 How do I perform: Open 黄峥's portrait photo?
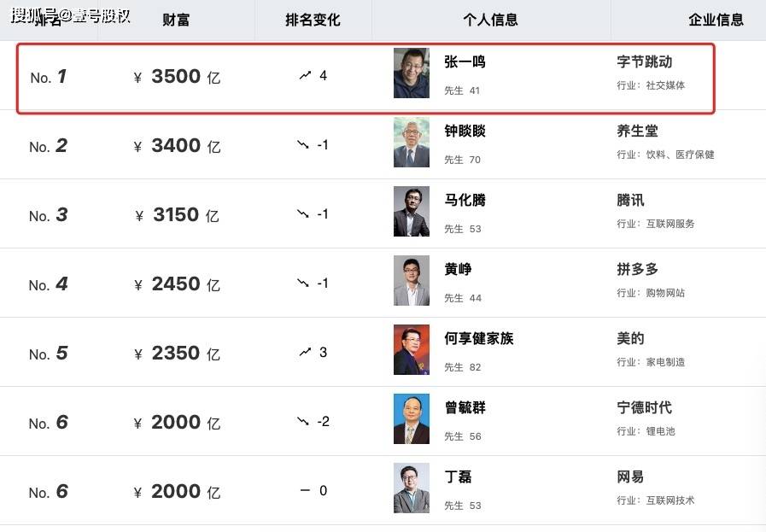[412, 280]
